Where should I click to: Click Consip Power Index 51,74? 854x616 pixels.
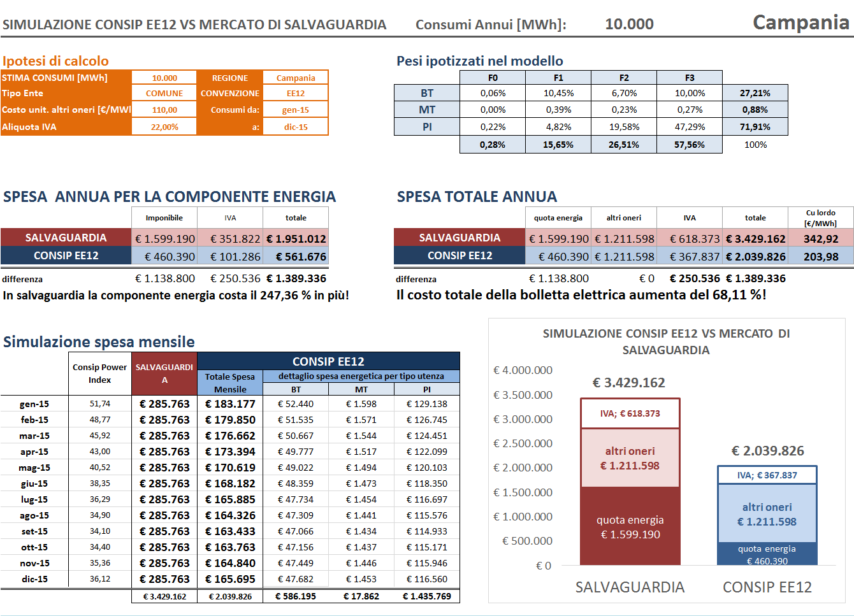click(100, 404)
